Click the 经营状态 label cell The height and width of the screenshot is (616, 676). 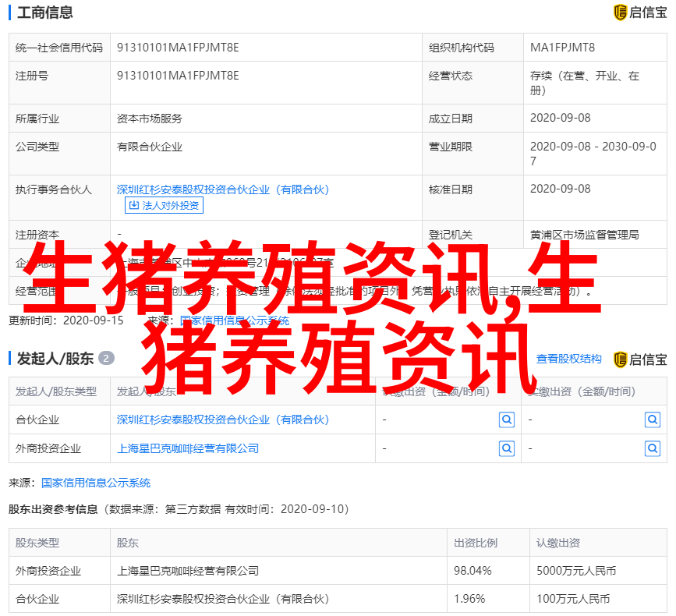[x=473, y=83]
